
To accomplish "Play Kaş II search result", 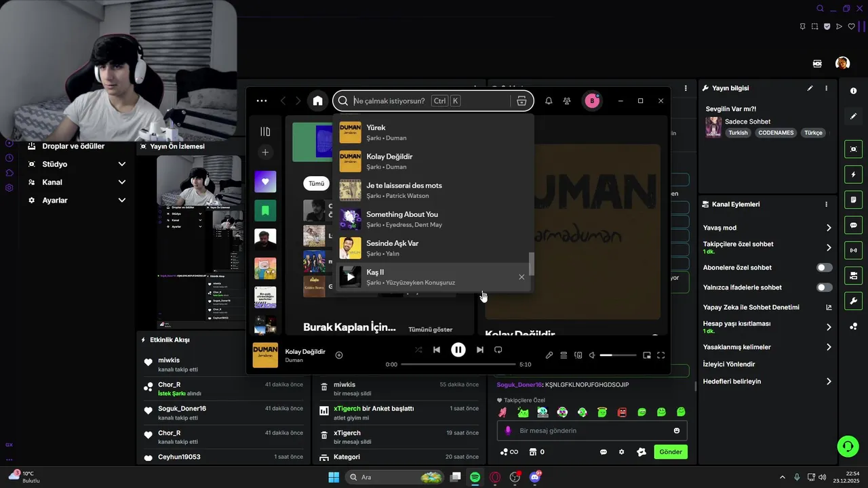I will (x=350, y=277).
